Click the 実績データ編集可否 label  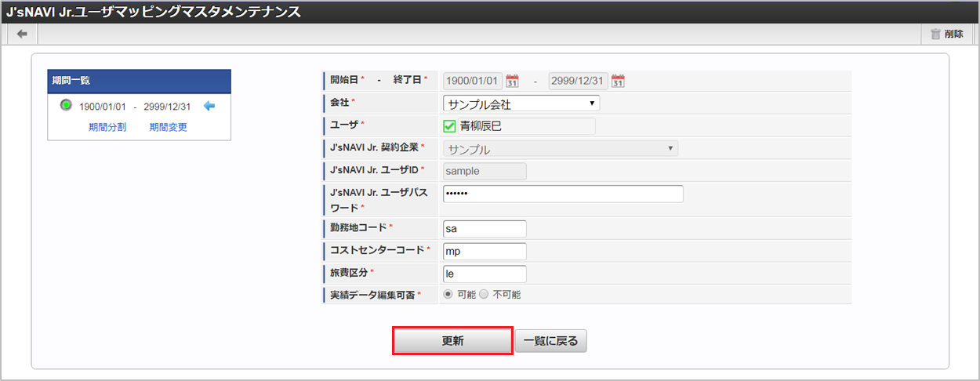pyautogui.click(x=372, y=295)
